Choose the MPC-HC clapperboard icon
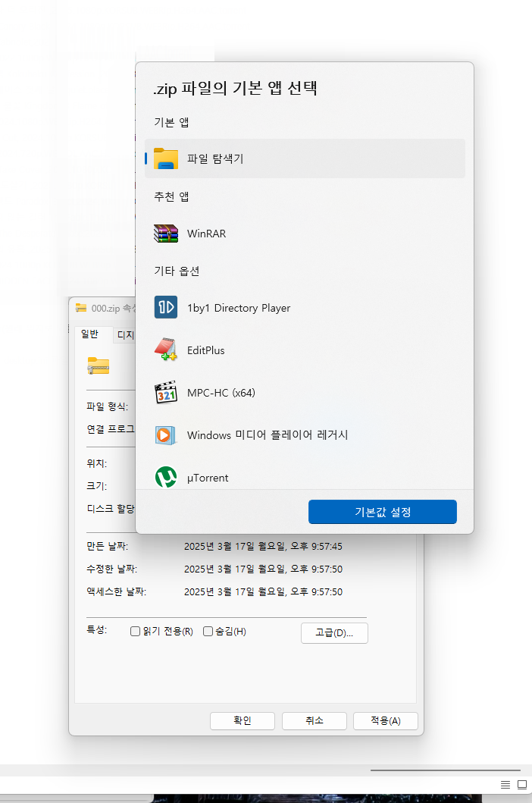Viewport: 532px width, 803px height. tap(166, 392)
